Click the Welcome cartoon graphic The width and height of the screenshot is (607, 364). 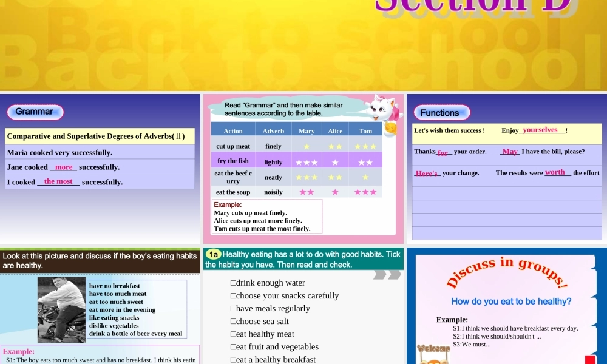click(433, 353)
